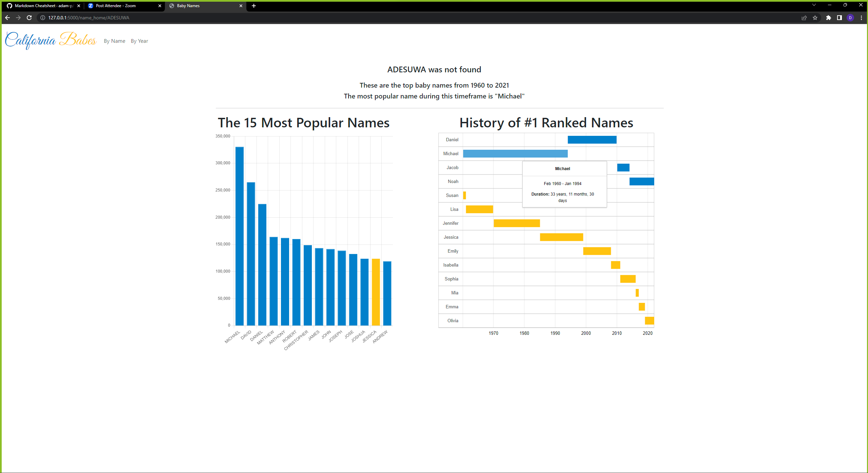
Task: Reload the page with the refresh icon
Action: [x=29, y=18]
